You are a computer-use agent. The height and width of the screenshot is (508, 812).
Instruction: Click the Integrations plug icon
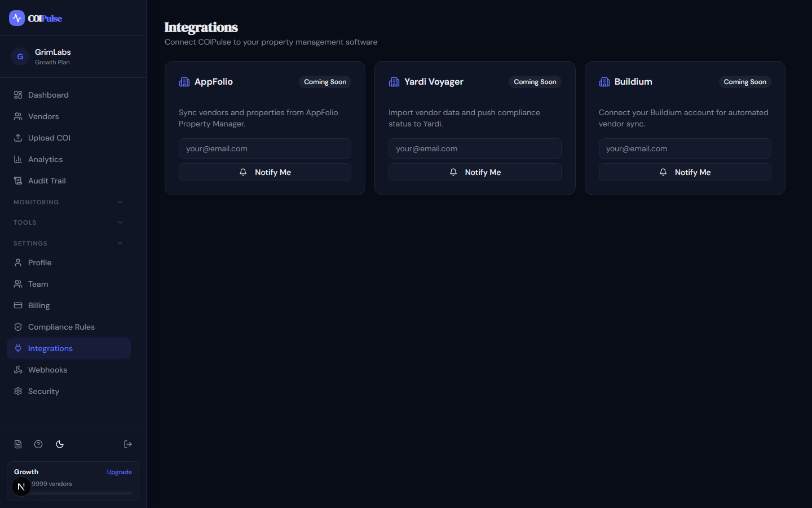[18, 348]
